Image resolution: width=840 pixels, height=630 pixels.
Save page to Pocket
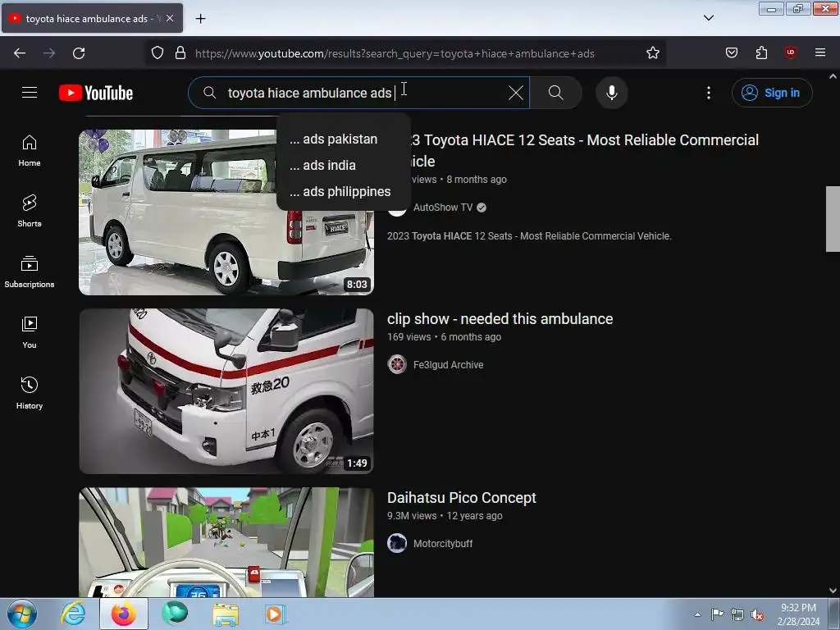point(731,53)
